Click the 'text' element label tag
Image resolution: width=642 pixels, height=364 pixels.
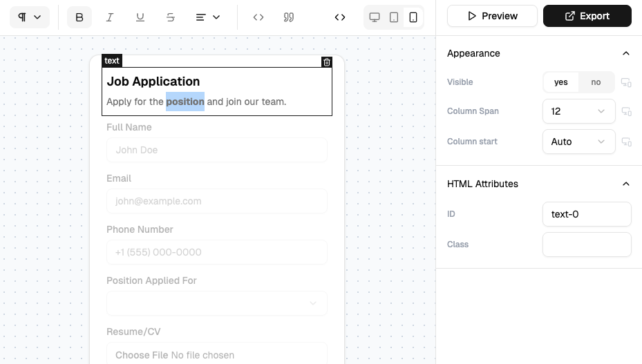(x=112, y=61)
